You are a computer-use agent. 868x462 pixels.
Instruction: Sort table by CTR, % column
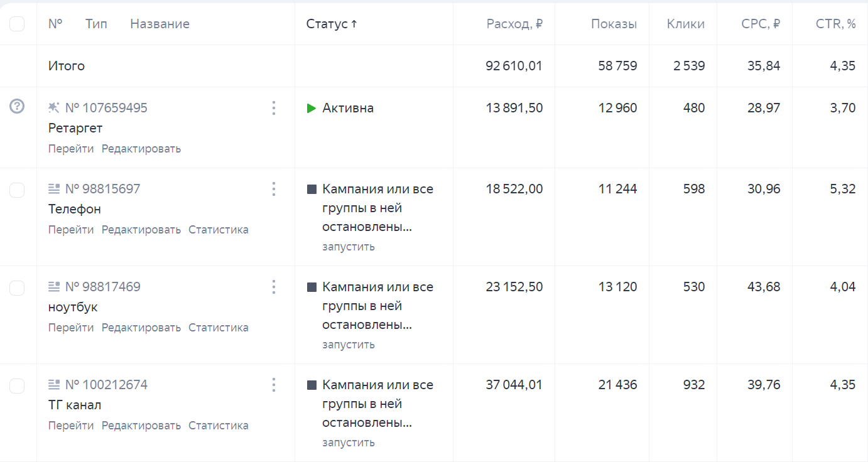(x=835, y=24)
